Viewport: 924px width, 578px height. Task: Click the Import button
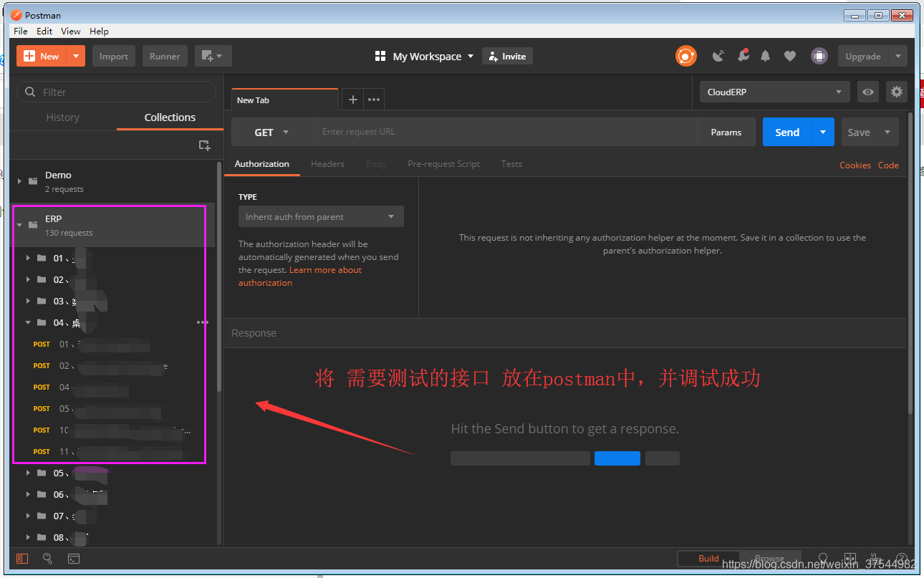pos(114,56)
